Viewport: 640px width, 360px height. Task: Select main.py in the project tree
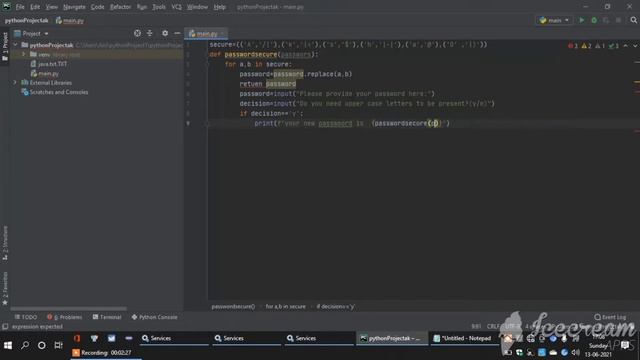pyautogui.click(x=45, y=73)
